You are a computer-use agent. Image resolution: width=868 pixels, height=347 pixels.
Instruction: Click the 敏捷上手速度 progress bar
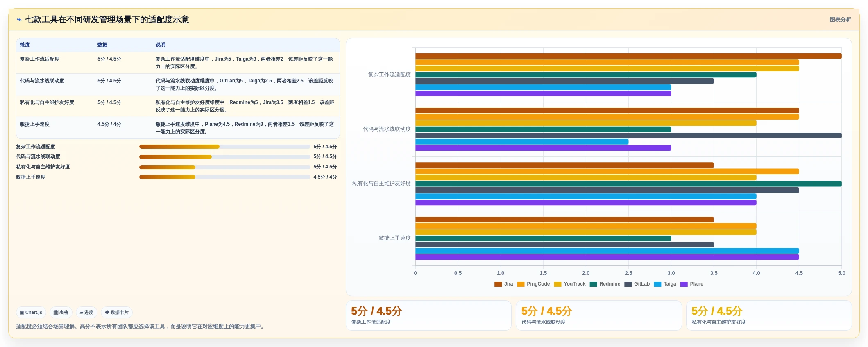224,177
